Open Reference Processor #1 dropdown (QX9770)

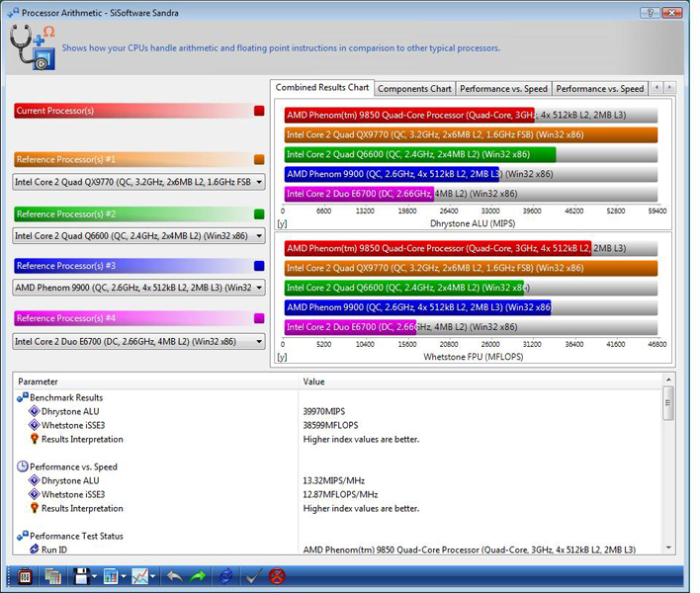pyautogui.click(x=138, y=182)
